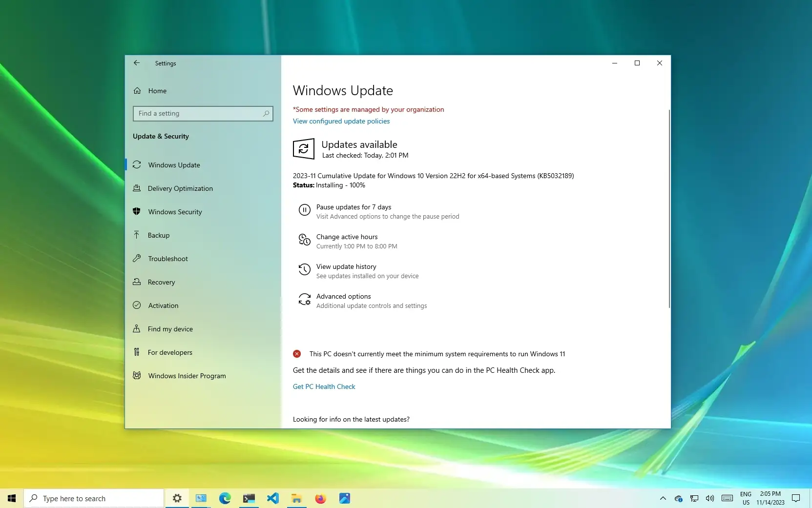Viewport: 812px width, 508px height.
Task: Click the network icon in system tray
Action: (x=694, y=498)
